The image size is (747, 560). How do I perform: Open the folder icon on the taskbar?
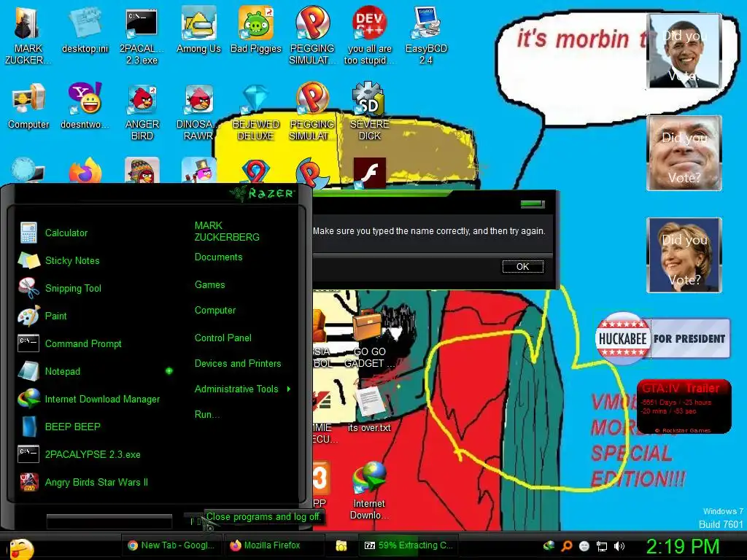click(341, 545)
